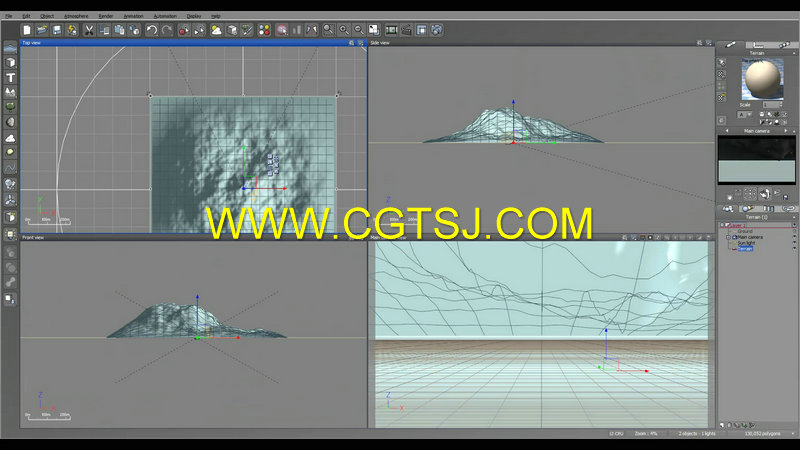
Task: Select the Rock tool in left toolbar
Action: click(x=10, y=122)
